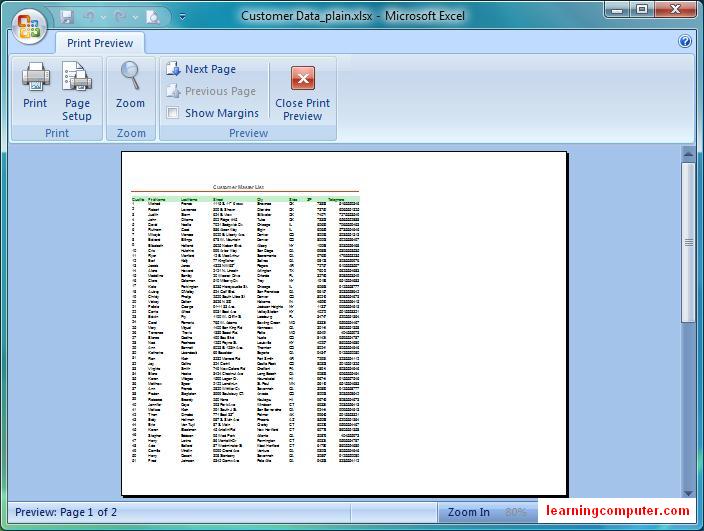The height and width of the screenshot is (531, 704).
Task: Click the vertical scrollbar thumb
Action: pos(688,242)
